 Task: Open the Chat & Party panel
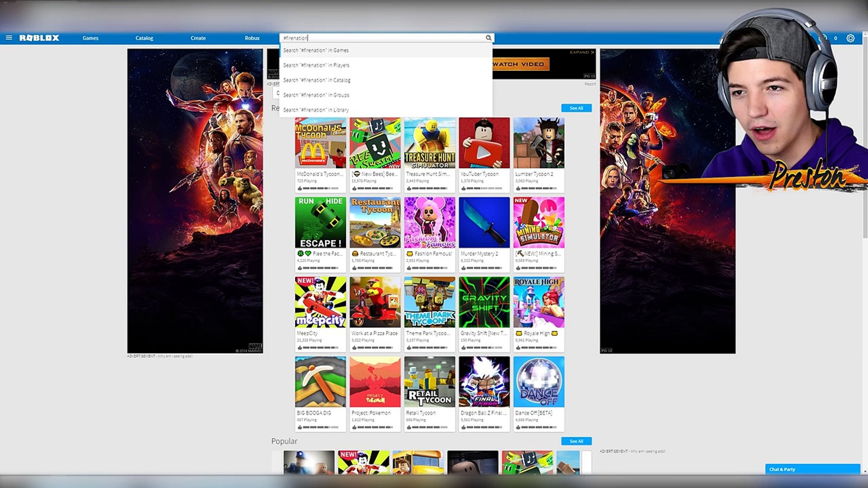pos(812,469)
